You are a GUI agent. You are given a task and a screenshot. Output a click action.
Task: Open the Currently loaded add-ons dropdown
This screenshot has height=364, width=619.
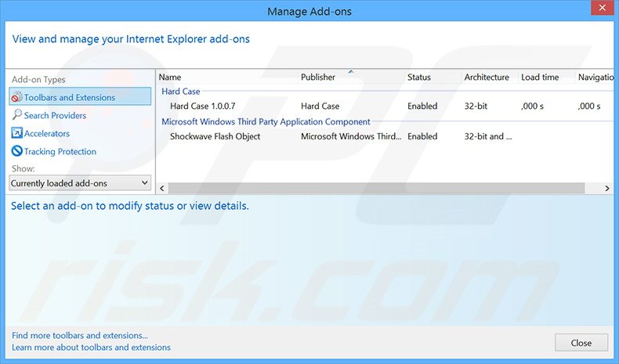click(80, 183)
